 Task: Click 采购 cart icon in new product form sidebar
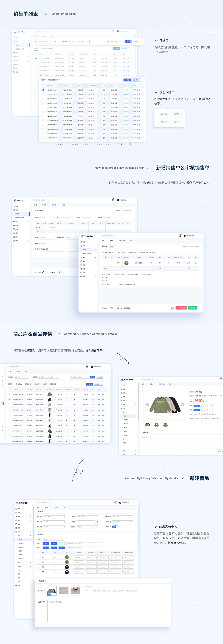(x=16, y=516)
